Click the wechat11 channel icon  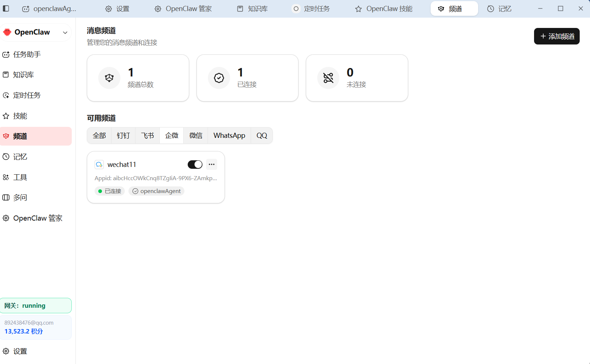point(99,164)
